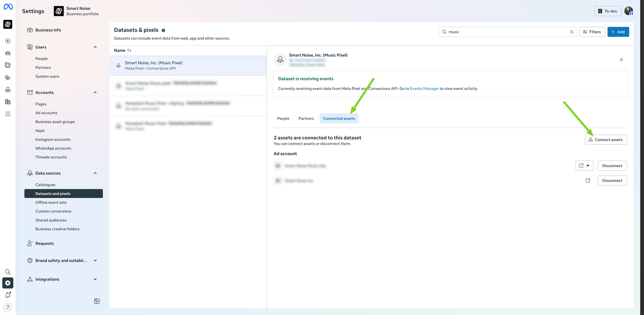Image resolution: width=644 pixels, height=315 pixels.
Task: Expand the Brand safety and suitability section
Action: pyautogui.click(x=95, y=261)
